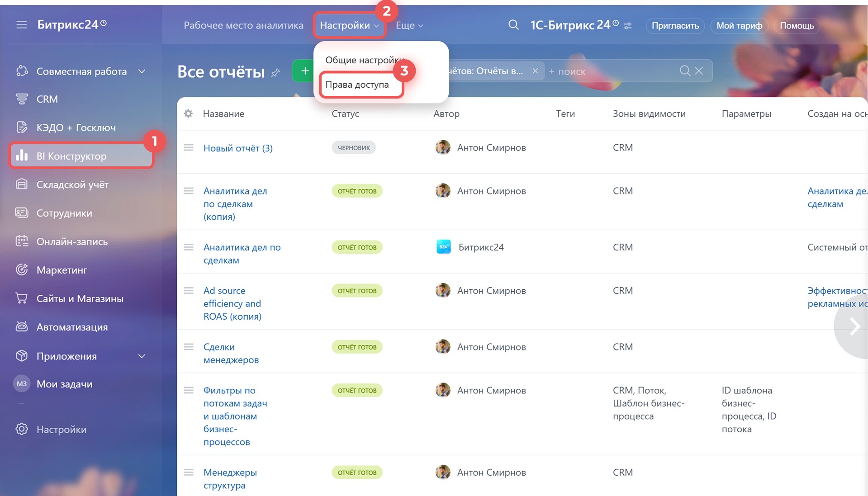Click the hamburger menu icon beside the Битрикс24 logo
The width and height of the screenshot is (868, 496).
[21, 24]
